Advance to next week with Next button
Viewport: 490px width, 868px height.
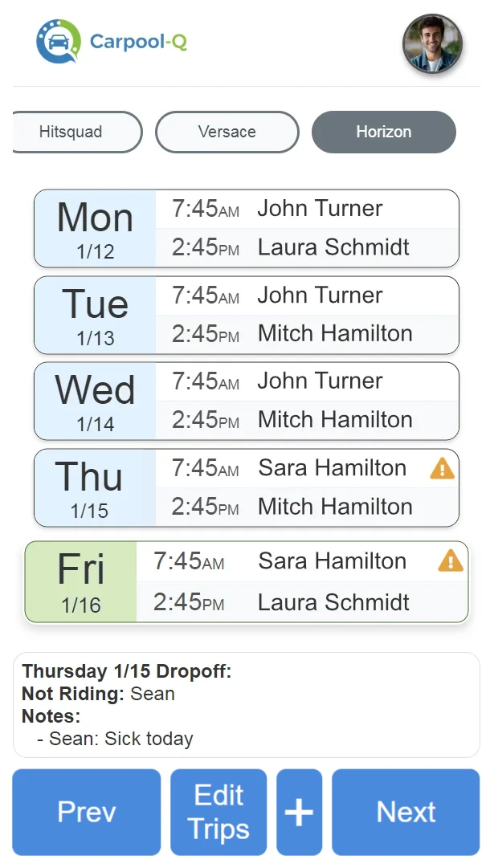[406, 812]
